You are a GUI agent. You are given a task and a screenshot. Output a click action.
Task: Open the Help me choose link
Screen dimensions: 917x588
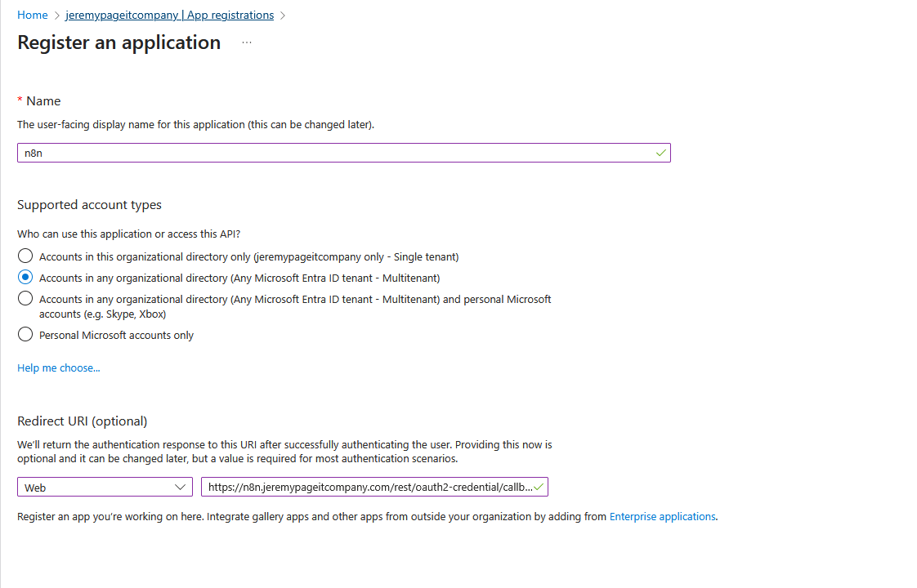[59, 368]
